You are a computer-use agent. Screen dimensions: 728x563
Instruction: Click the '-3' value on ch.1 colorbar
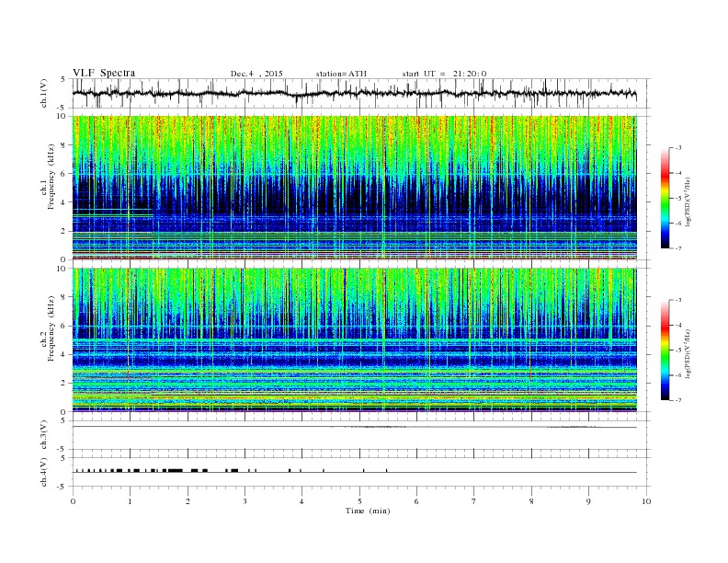point(677,148)
